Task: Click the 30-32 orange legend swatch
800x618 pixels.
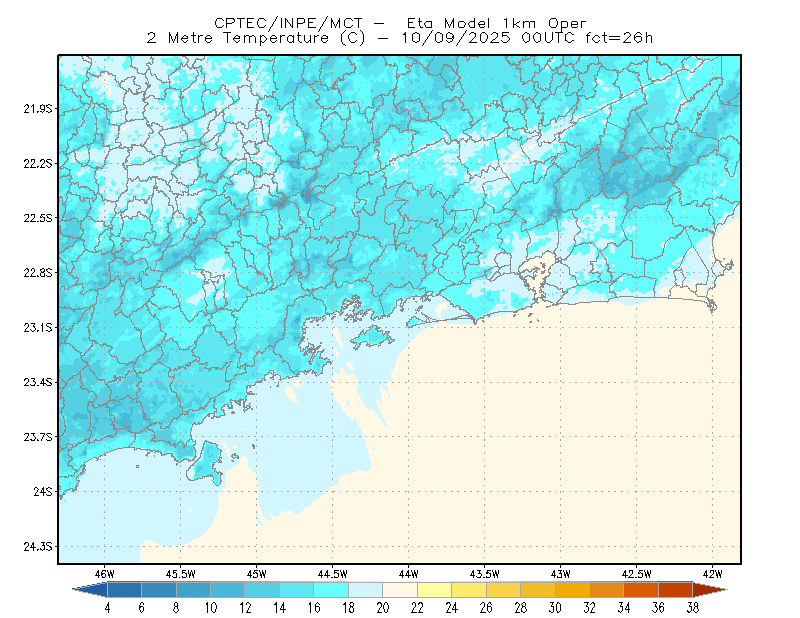Action: (x=572, y=589)
